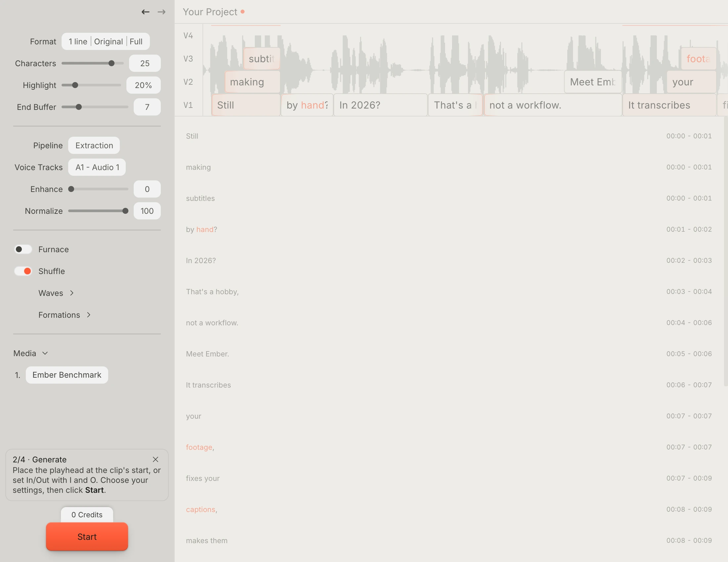Click the 'Meet Ember.' subtitle row
The height and width of the screenshot is (562, 728).
pyautogui.click(x=449, y=354)
